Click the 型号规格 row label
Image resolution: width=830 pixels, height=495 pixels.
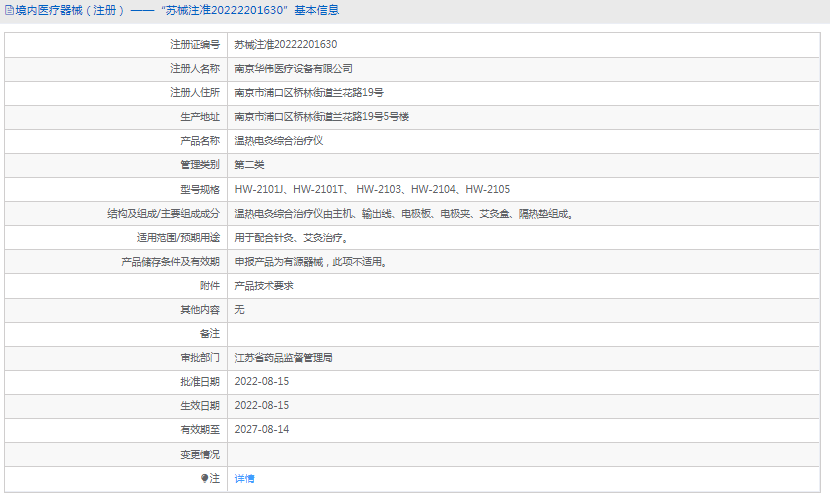coord(200,189)
